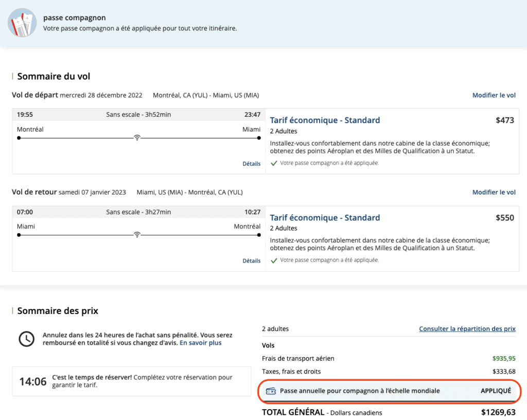Click the Wi-Fi icon on departure flight
Viewport: 527px width, 420px height.
coord(137,138)
